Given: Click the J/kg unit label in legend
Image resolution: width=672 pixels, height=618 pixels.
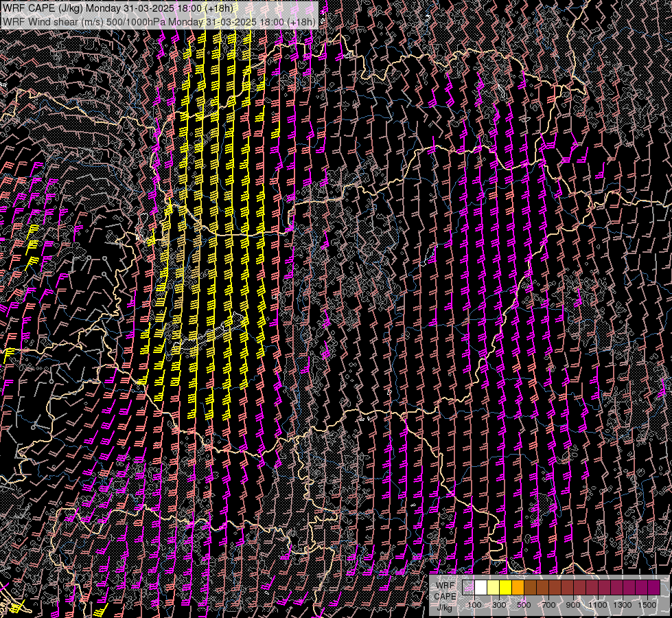Looking at the screenshot, I should (445, 608).
